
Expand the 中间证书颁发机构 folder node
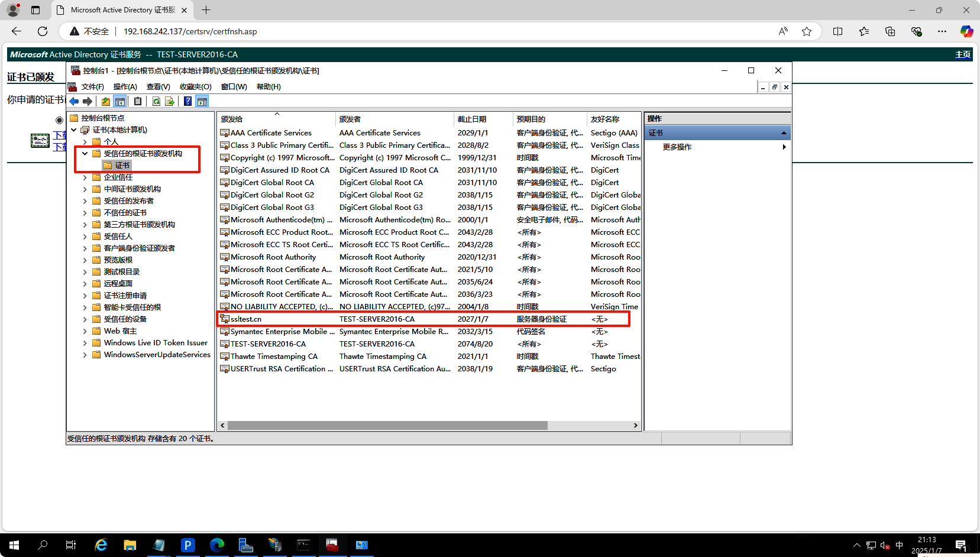point(85,189)
